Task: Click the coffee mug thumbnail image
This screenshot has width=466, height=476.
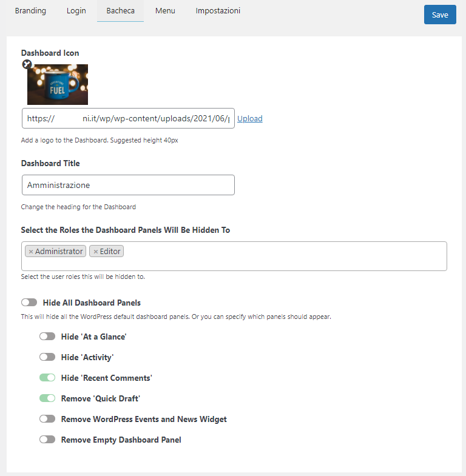Action: (x=58, y=85)
